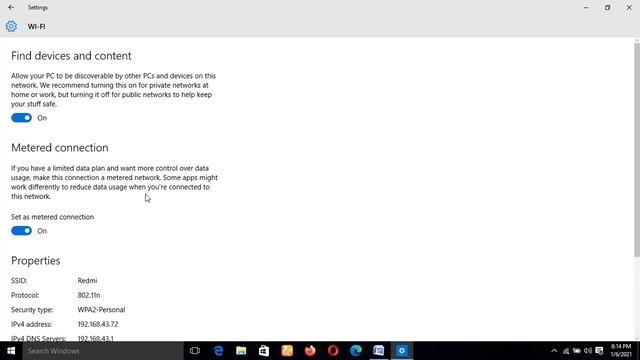Open volume control in system tray
640x360 pixels.
[588, 351]
